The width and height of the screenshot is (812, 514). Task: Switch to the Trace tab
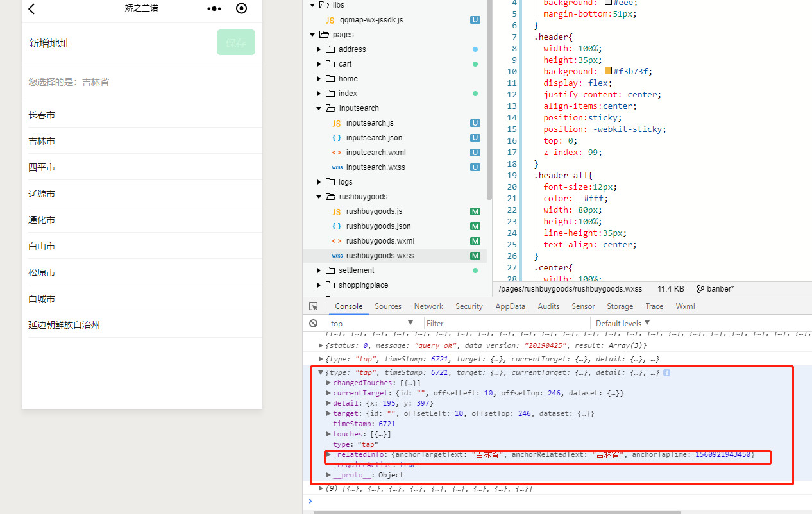click(654, 306)
